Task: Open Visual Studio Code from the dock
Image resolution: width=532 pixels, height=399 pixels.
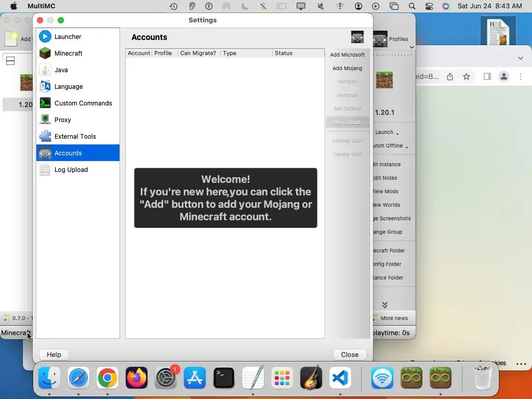Action: [340, 378]
